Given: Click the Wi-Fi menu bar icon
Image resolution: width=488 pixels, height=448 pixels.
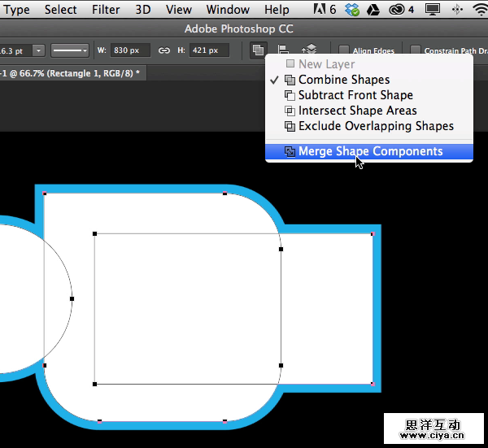Looking at the screenshot, I should (x=480, y=9).
